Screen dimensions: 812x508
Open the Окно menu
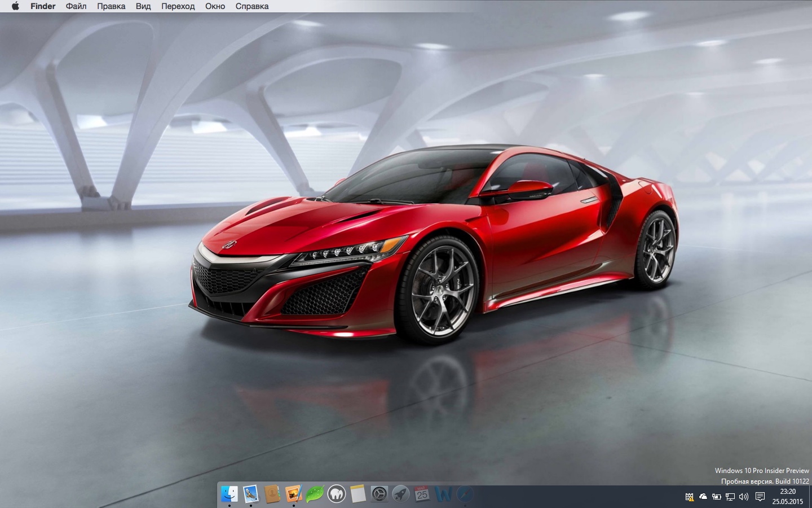pos(215,6)
